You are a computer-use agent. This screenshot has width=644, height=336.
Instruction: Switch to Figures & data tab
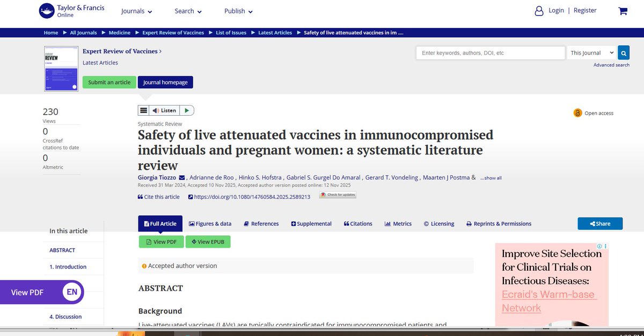[x=210, y=223]
